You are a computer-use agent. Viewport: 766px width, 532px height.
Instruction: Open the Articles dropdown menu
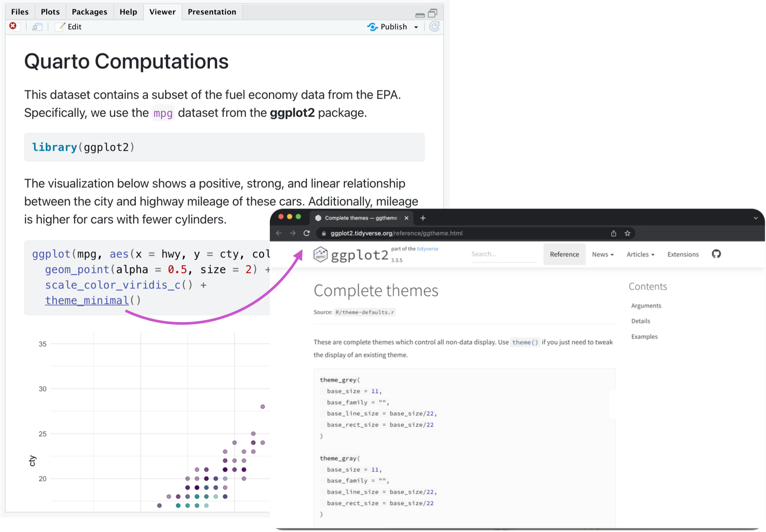[x=640, y=254]
